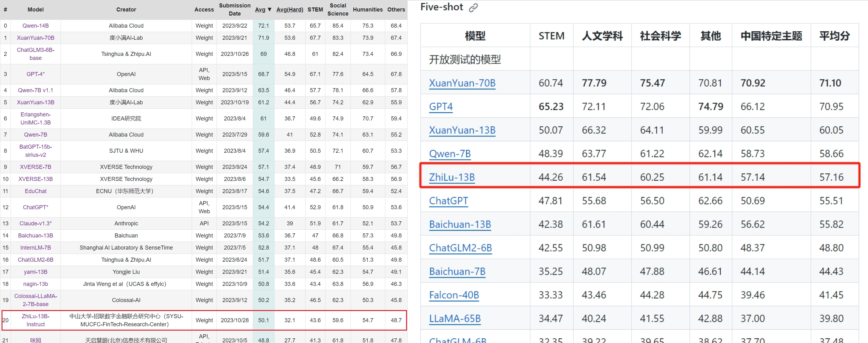Click the 社会科学 column header
The height and width of the screenshot is (343, 868).
click(x=660, y=36)
